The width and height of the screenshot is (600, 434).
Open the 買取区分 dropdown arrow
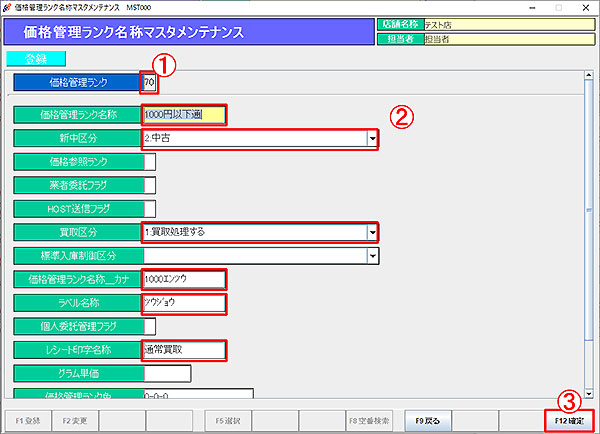pos(372,232)
